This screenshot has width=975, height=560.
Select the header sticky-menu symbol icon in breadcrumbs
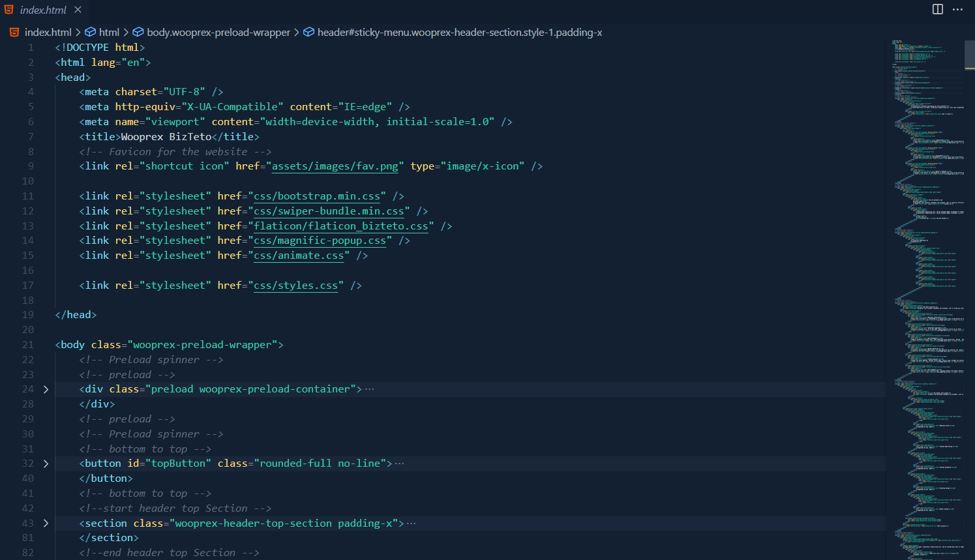point(309,32)
